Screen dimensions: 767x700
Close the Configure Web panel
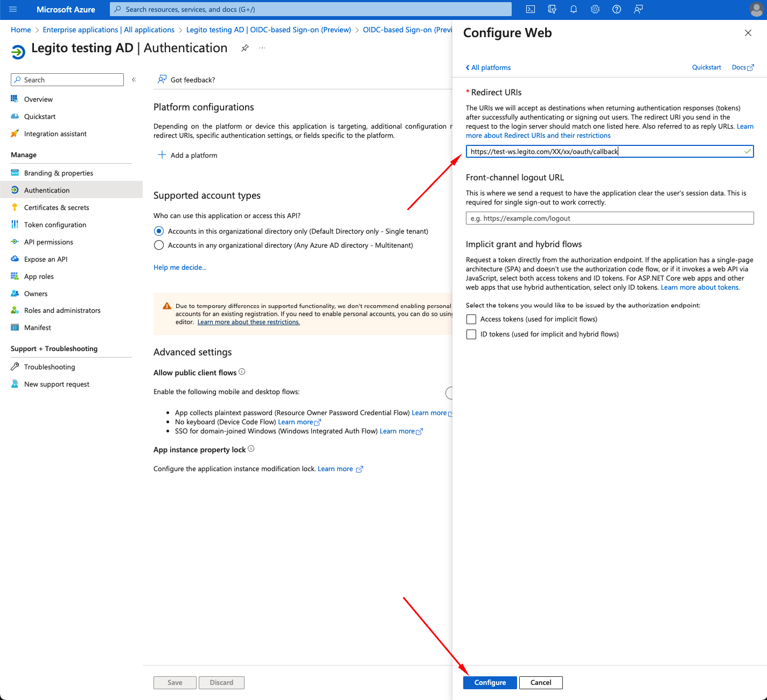tap(748, 33)
